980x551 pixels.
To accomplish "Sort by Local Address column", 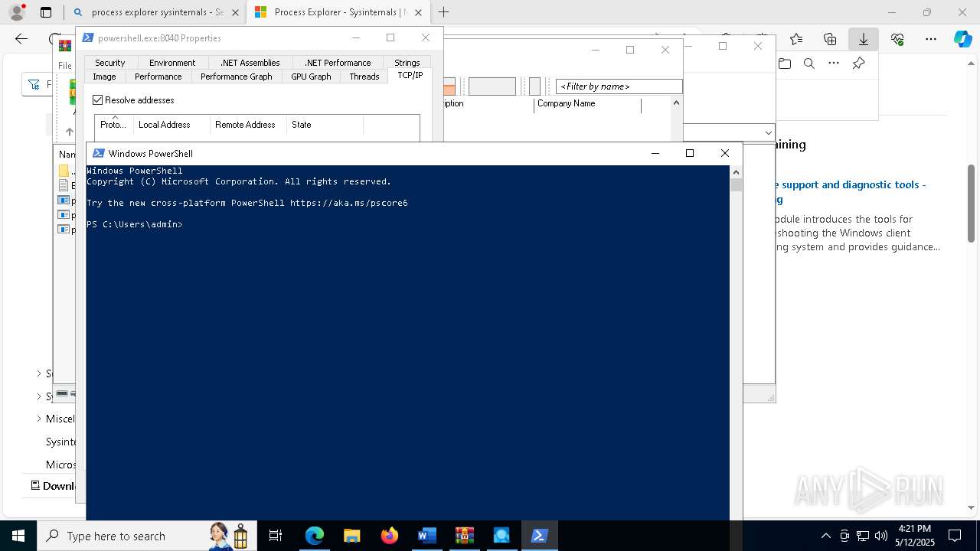I will 171,125.
